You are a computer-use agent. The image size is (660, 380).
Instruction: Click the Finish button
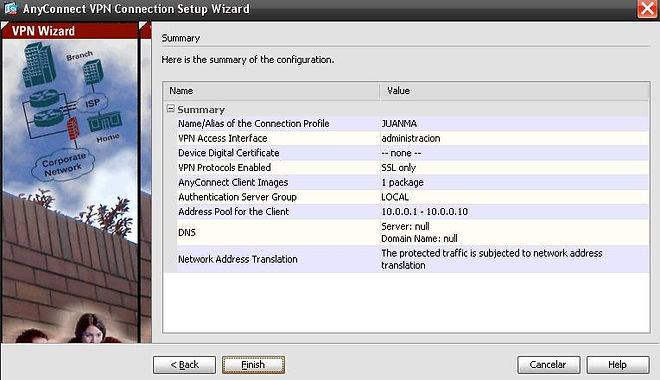click(x=253, y=364)
